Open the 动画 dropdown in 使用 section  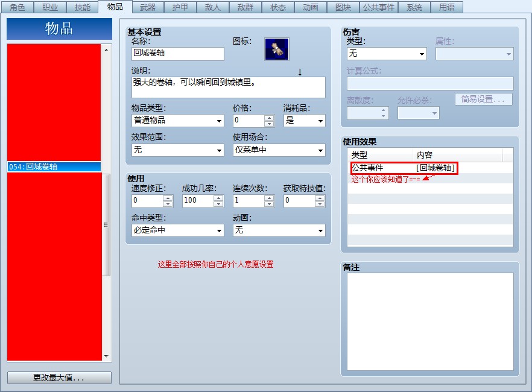point(279,230)
